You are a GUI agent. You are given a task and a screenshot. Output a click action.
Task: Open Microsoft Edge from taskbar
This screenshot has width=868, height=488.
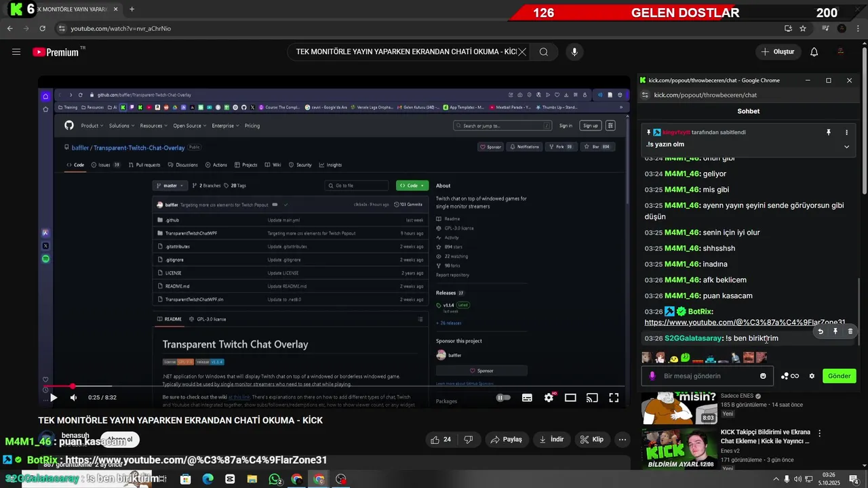coord(208,479)
